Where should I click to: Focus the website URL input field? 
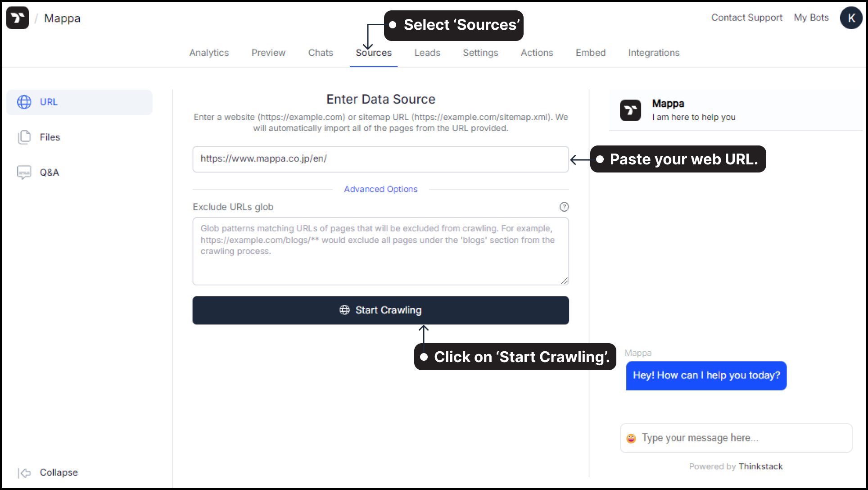[380, 159]
